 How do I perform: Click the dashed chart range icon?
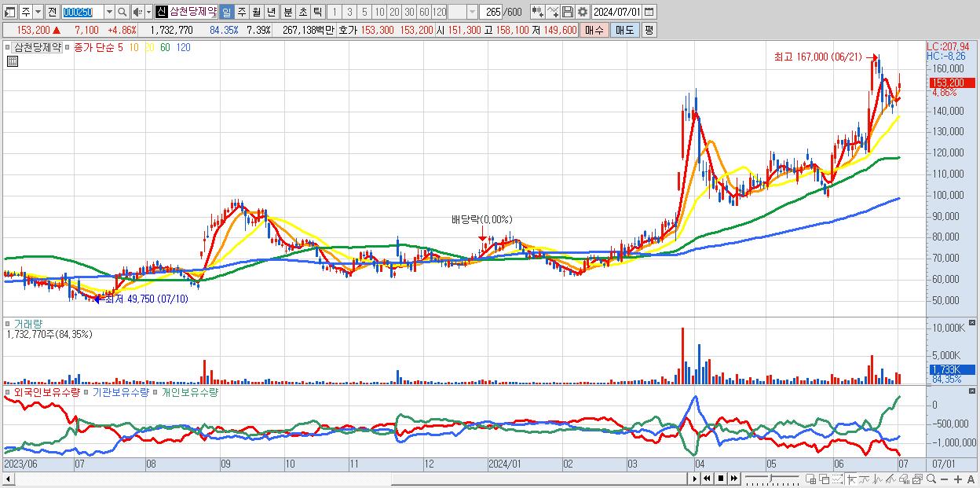837,479
